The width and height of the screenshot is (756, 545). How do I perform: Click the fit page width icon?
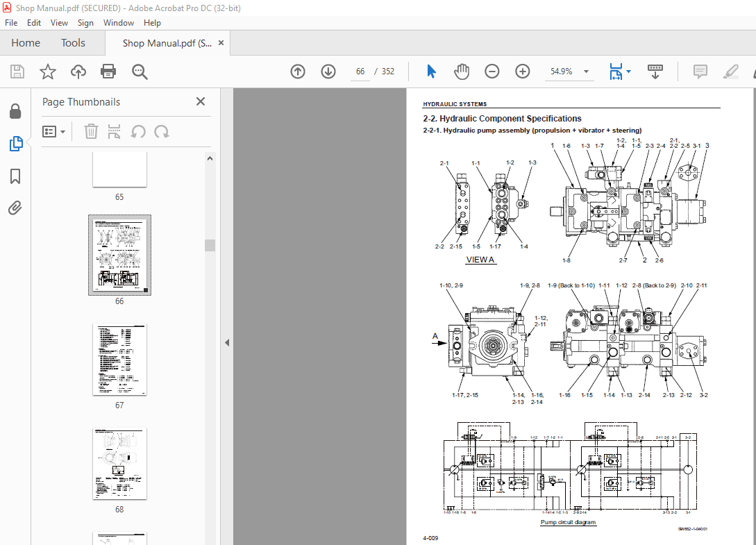616,72
